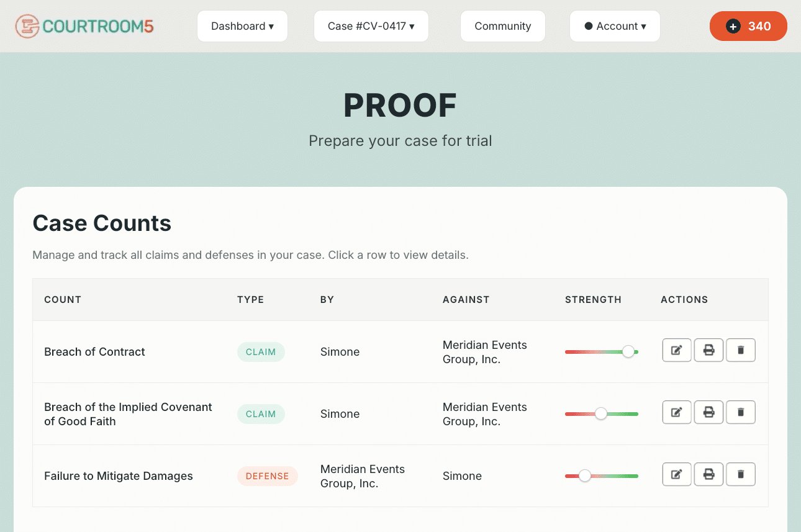Image resolution: width=801 pixels, height=532 pixels.
Task: Adjust the Implied Covenant strength slider
Action: (600, 413)
